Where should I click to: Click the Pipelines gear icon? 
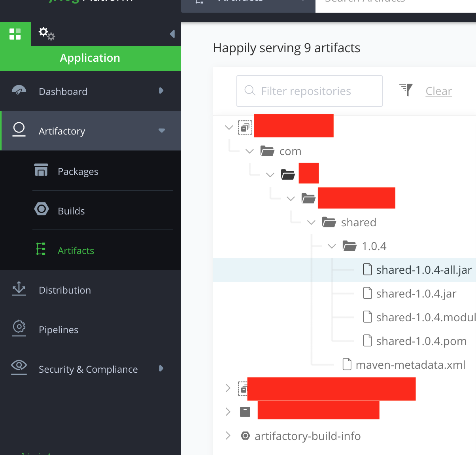click(x=19, y=328)
